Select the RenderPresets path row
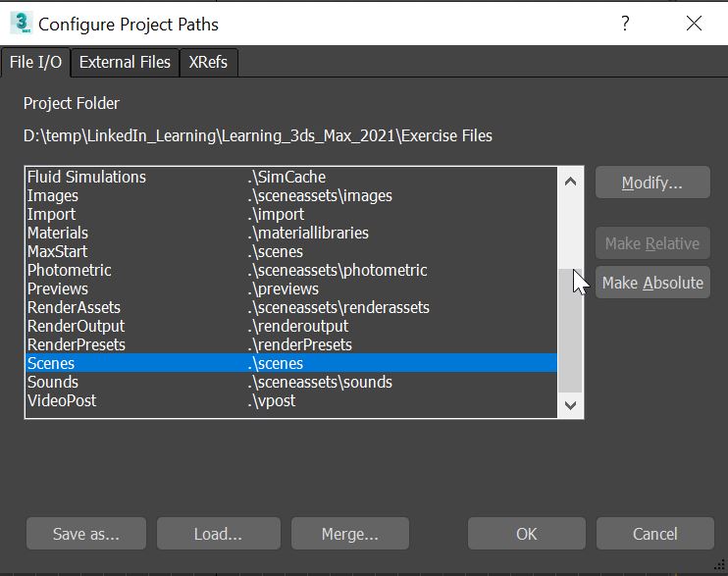The width and height of the screenshot is (728, 576). (x=291, y=344)
